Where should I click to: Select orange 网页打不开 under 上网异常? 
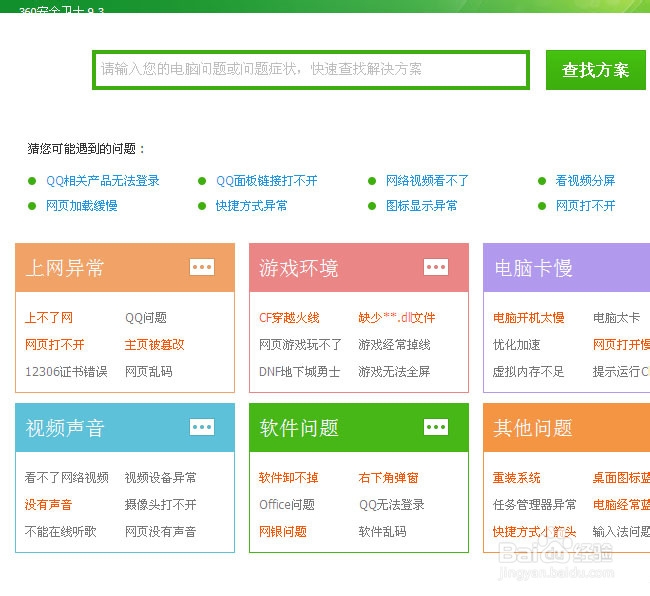point(55,345)
